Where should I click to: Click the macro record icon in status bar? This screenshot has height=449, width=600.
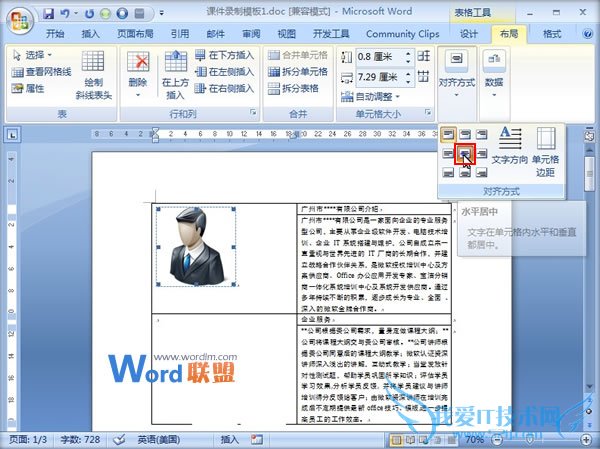coord(256,439)
